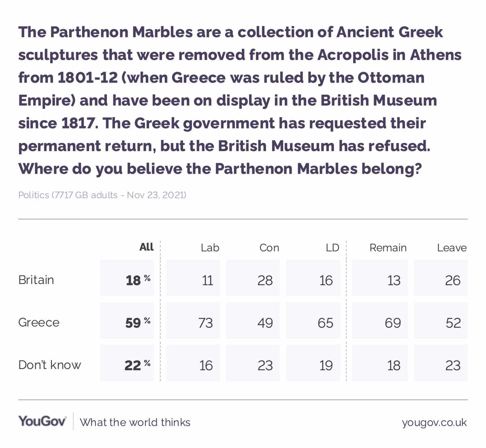Click the 69 Remain Greece cell
This screenshot has height=448, width=486.
click(x=379, y=320)
